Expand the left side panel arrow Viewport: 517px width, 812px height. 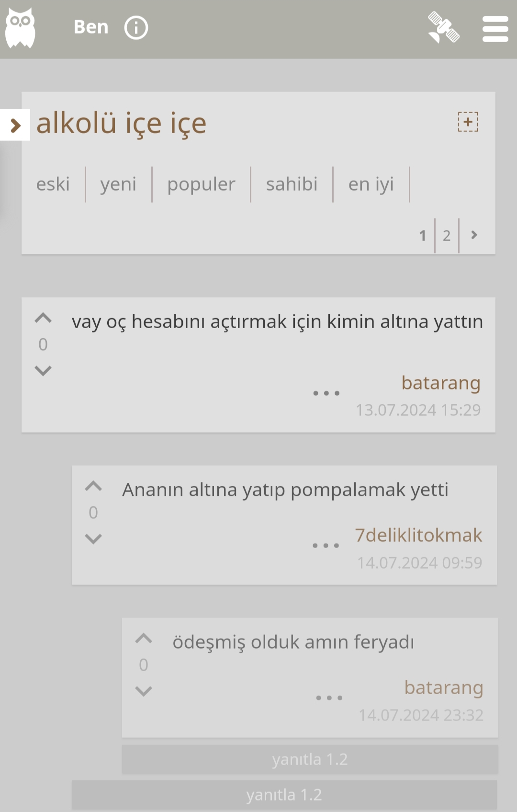coord(15,125)
